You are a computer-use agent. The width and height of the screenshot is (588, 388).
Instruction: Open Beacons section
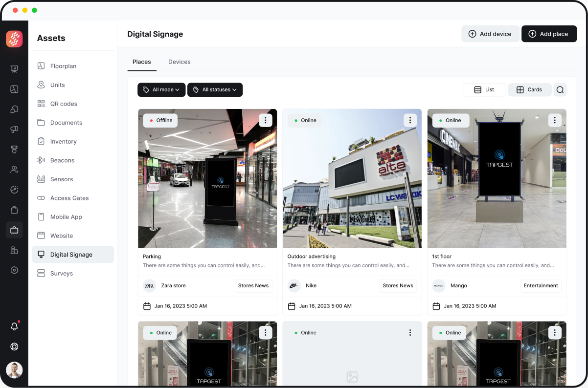[73, 160]
